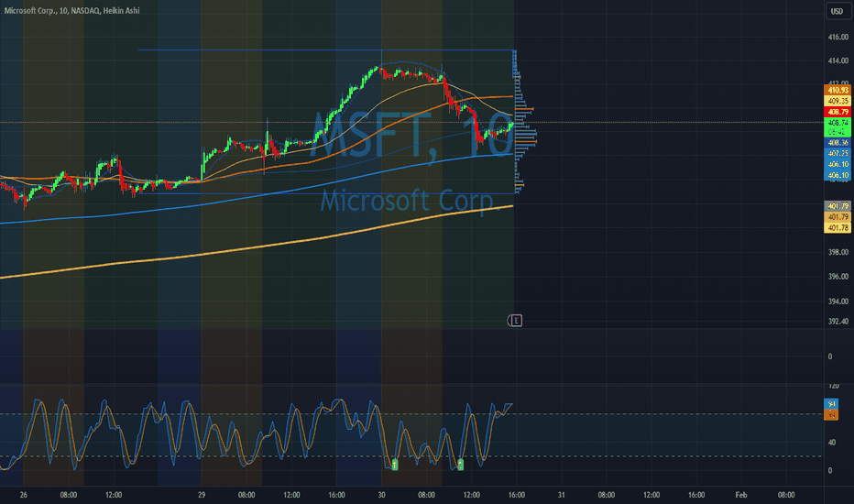The height and width of the screenshot is (504, 854).
Task: Select the yellow 401.78 price label
Action: 838,228
